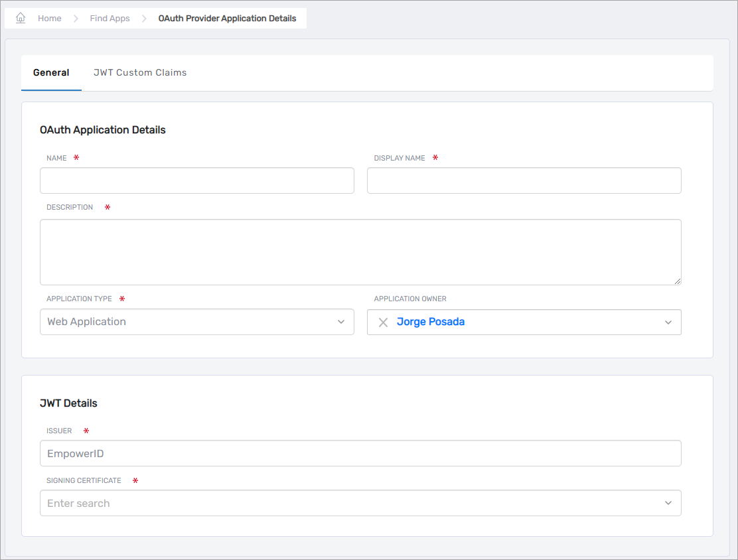Click the home icon in the breadcrumb
Viewport: 738px width, 560px height.
pyautogui.click(x=19, y=18)
